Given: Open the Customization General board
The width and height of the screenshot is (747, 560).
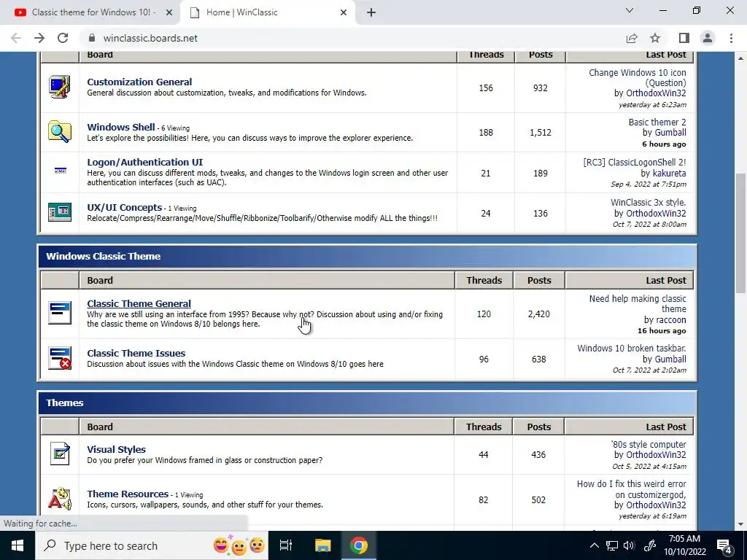Looking at the screenshot, I should click(x=139, y=82).
